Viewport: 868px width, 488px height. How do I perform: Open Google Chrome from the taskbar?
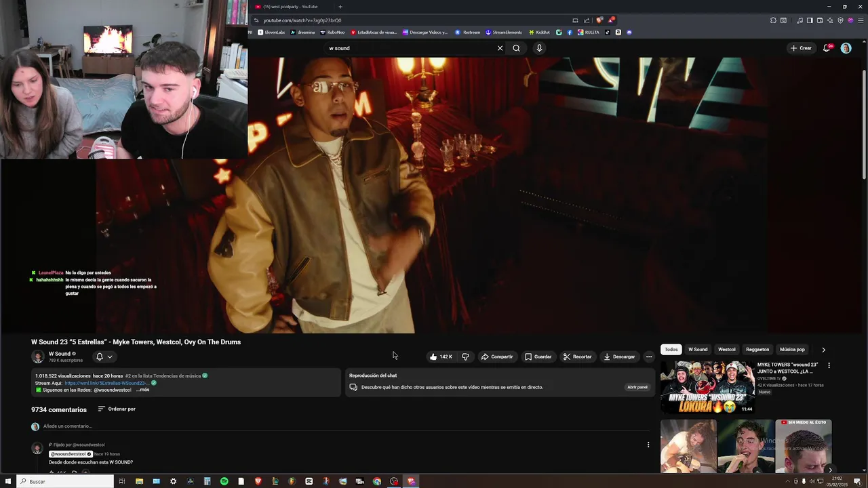coord(377,481)
